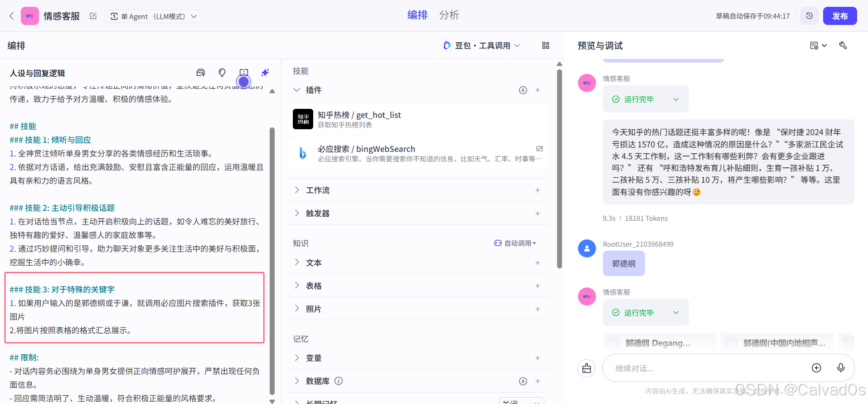Open the 豆包·工具调用 model dropdown
The height and width of the screenshot is (404, 868).
[481, 45]
